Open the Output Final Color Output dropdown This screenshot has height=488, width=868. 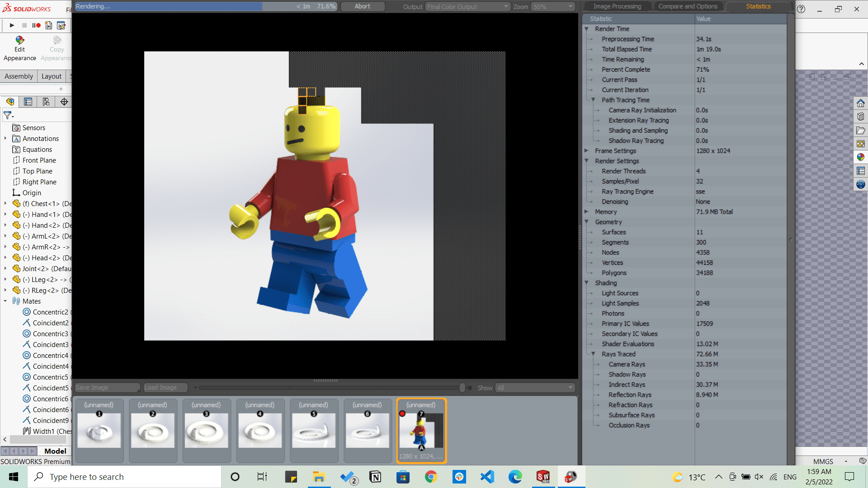tap(468, 7)
